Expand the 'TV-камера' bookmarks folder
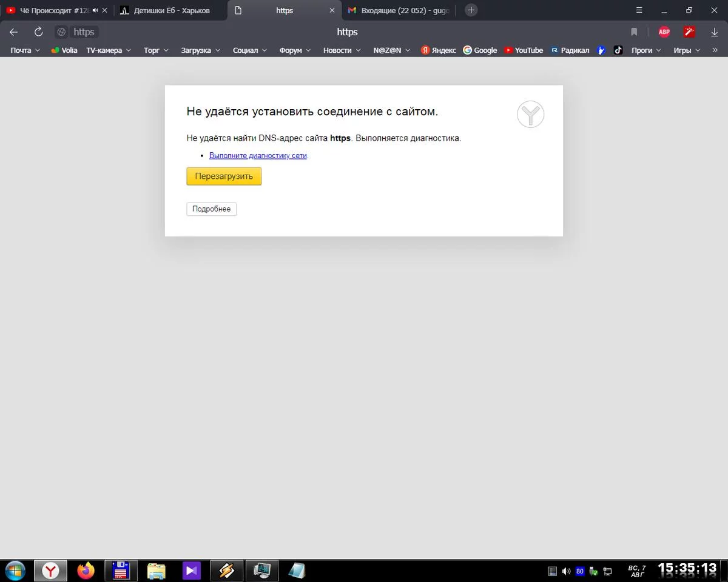 click(x=109, y=50)
